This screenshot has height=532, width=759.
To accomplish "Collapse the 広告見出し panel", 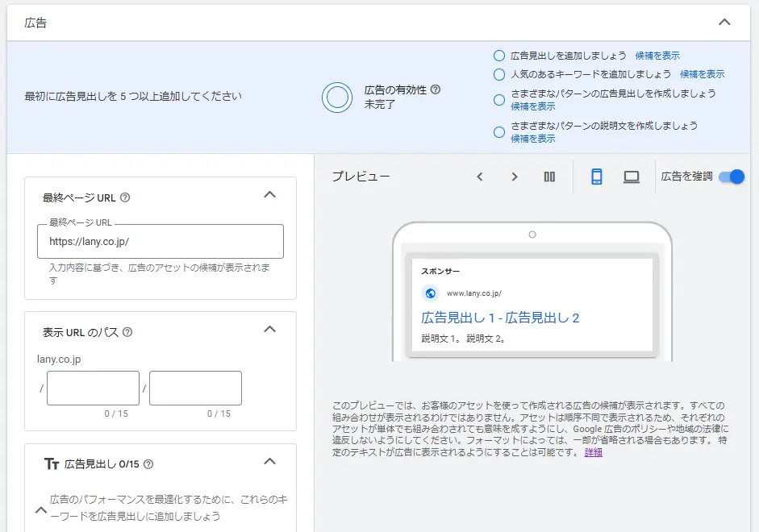I will click(269, 461).
